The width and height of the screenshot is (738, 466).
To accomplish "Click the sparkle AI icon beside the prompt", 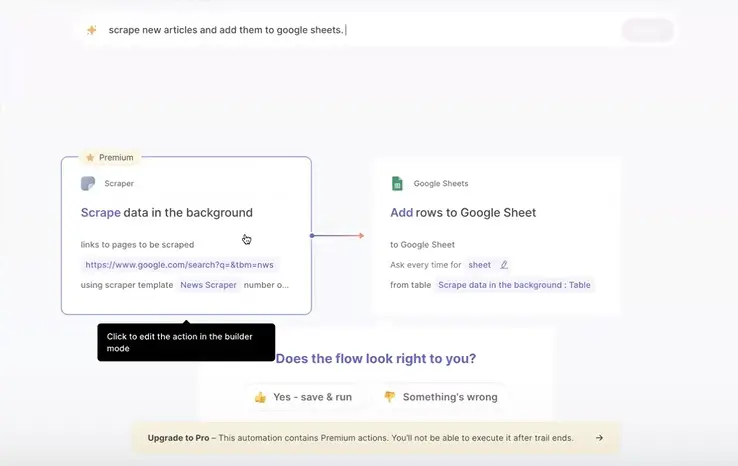I will pos(92,30).
